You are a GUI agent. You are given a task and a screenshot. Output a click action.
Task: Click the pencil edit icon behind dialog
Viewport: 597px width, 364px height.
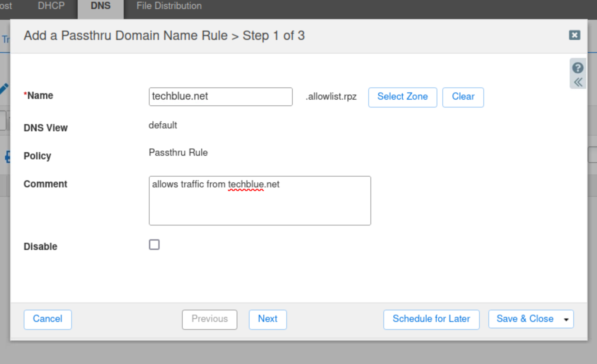click(x=4, y=88)
